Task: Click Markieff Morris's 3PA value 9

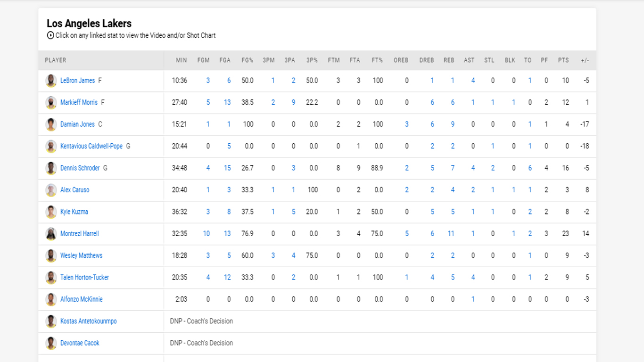Action: pyautogui.click(x=293, y=102)
